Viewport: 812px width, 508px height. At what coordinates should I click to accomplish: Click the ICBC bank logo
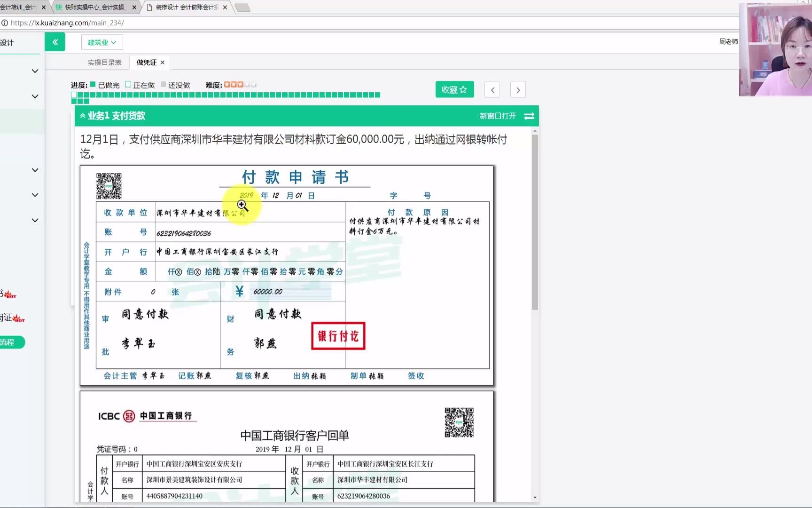[x=129, y=416]
